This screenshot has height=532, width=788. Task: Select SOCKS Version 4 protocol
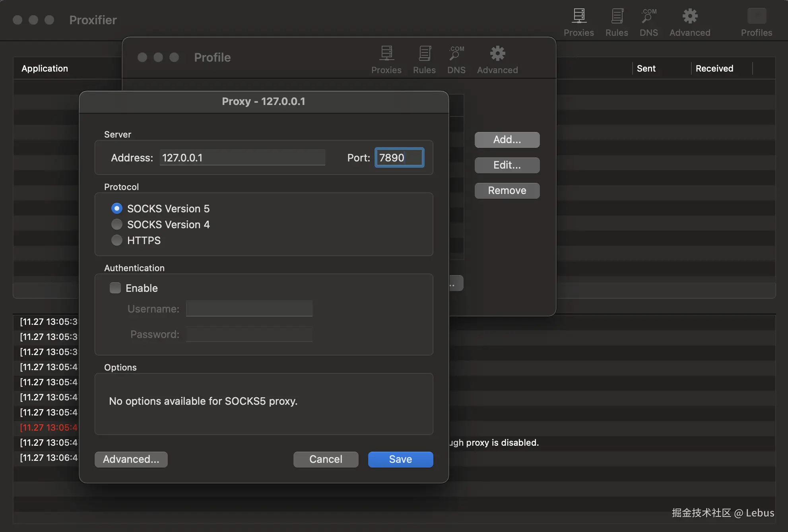pos(117,224)
